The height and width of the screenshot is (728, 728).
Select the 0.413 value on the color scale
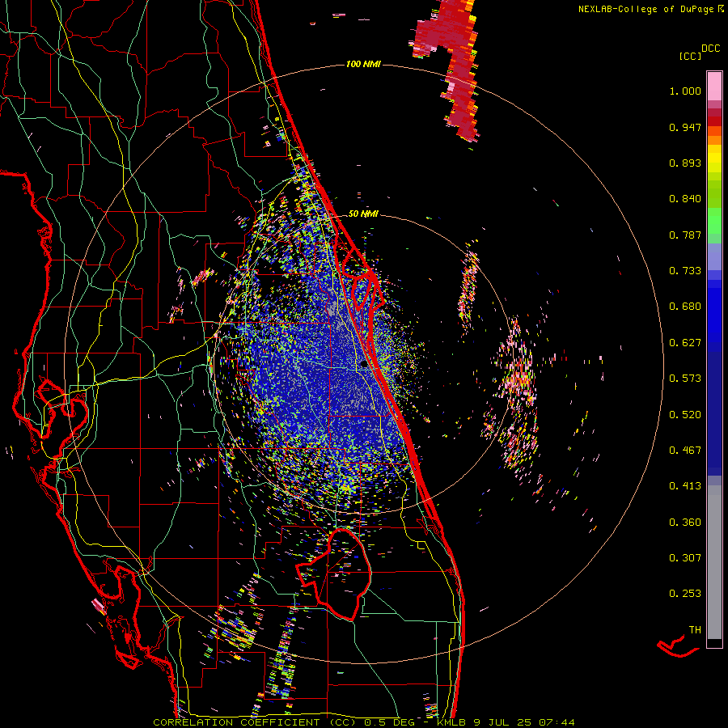click(685, 486)
